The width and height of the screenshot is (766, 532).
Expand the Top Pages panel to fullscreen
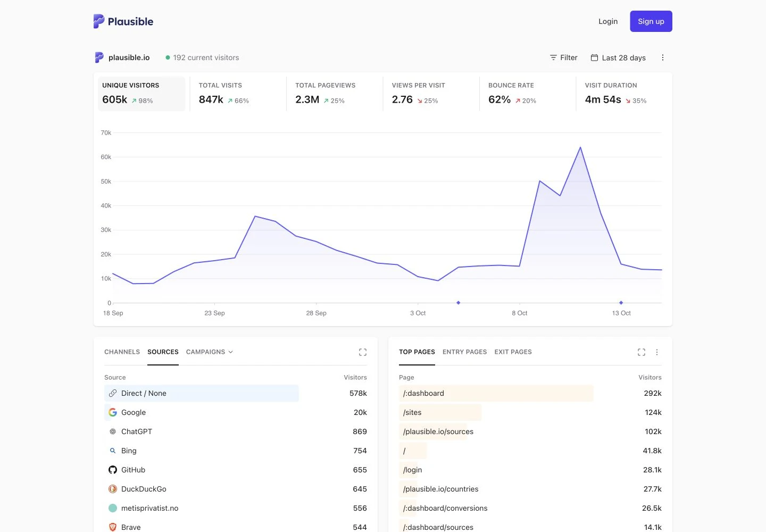click(642, 352)
